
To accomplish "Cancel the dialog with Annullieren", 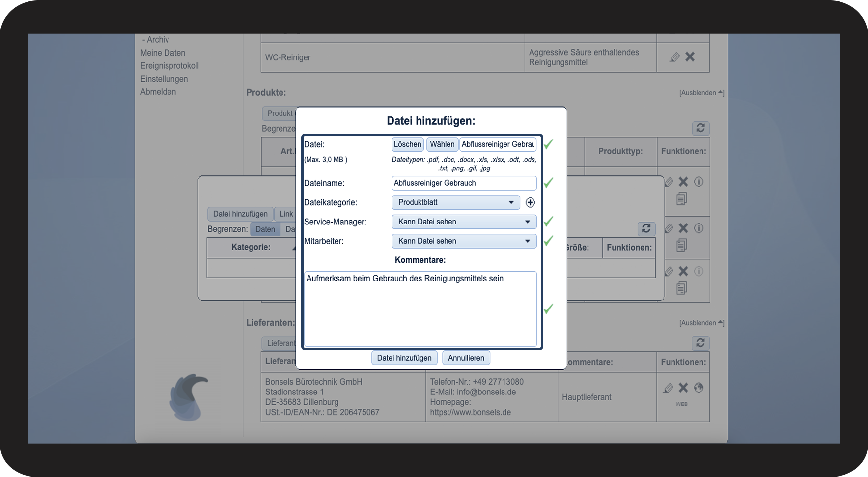I will (x=466, y=358).
